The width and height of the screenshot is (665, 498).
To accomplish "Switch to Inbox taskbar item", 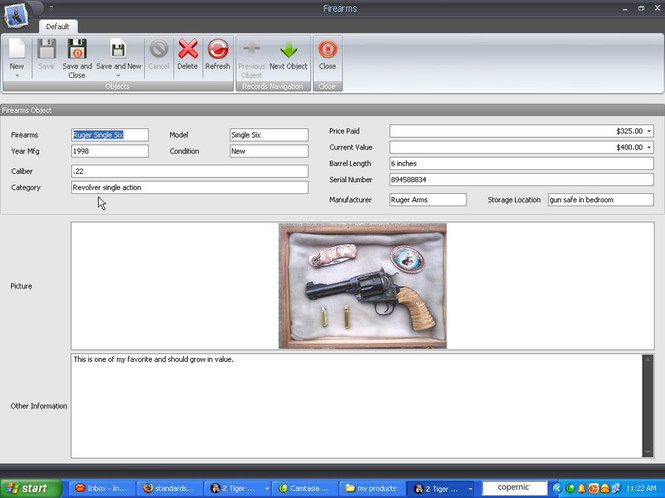I will (101, 489).
